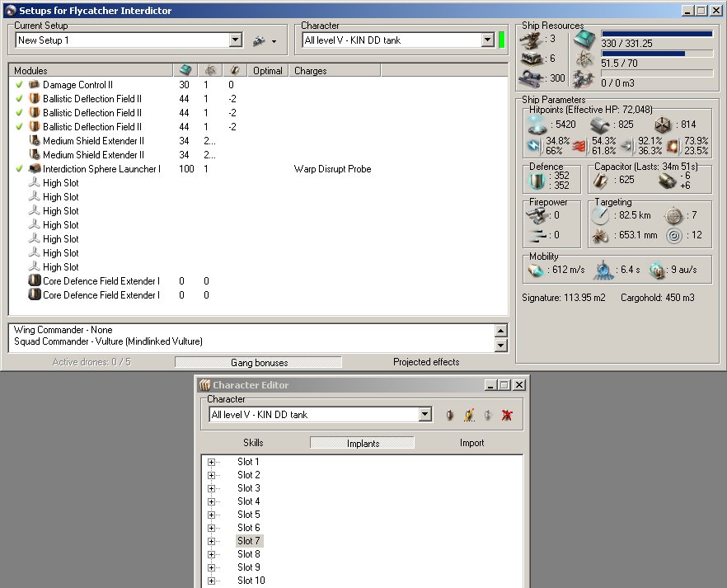Click the Optimal column header
The width and height of the screenshot is (727, 588).
[268, 70]
